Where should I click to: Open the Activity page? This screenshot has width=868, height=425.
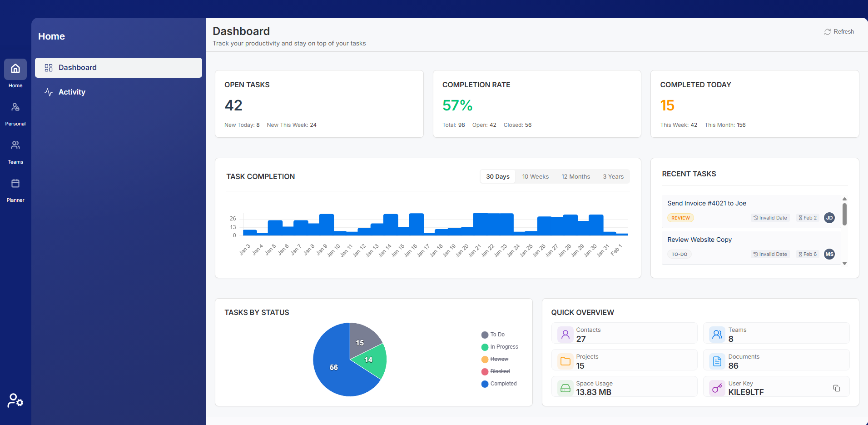71,92
